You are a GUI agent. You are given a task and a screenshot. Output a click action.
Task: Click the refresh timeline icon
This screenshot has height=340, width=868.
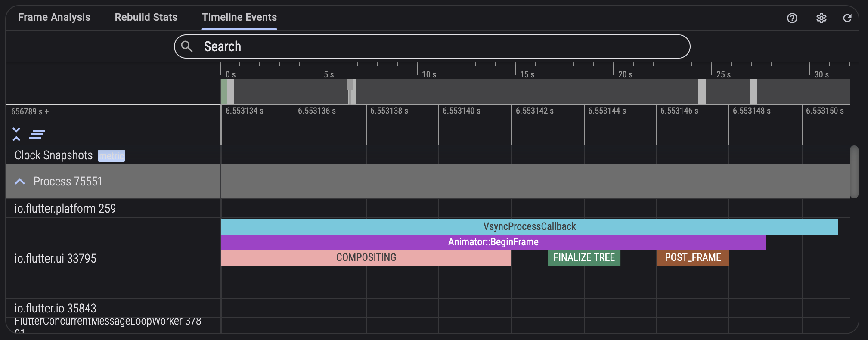(x=847, y=18)
